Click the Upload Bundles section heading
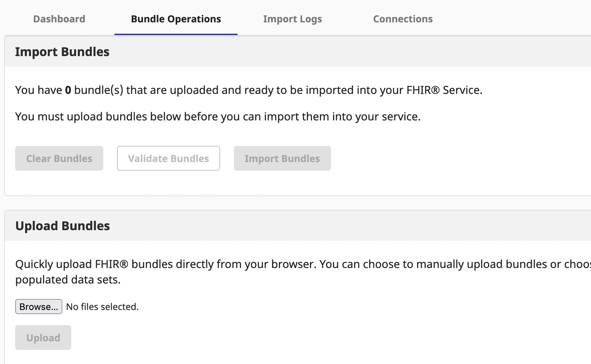The width and height of the screenshot is (591, 364). pos(62,226)
